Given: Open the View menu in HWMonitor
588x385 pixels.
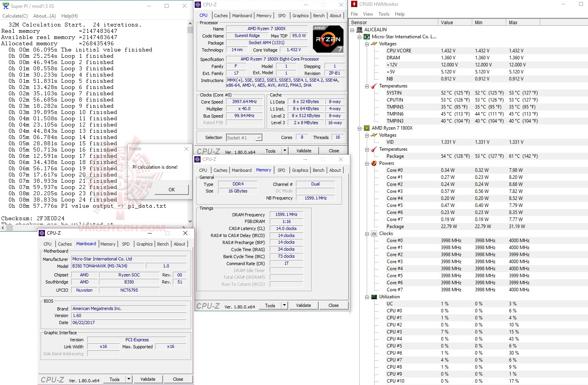Looking at the screenshot, I should (x=368, y=14).
